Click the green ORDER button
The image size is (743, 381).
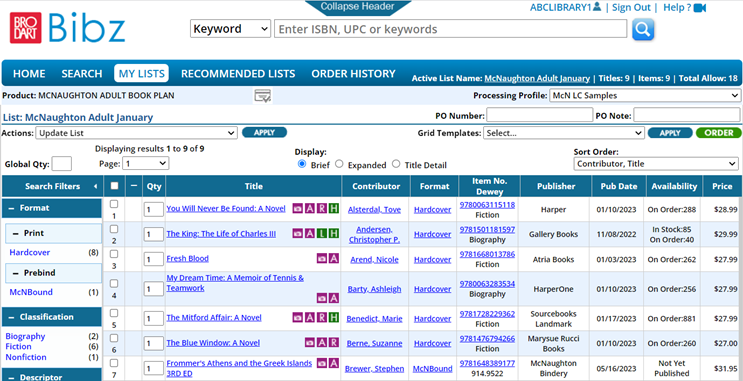tap(719, 133)
